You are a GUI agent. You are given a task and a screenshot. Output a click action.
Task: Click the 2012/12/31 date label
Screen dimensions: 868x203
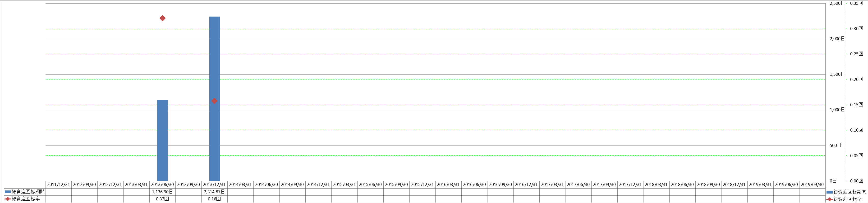110,185
